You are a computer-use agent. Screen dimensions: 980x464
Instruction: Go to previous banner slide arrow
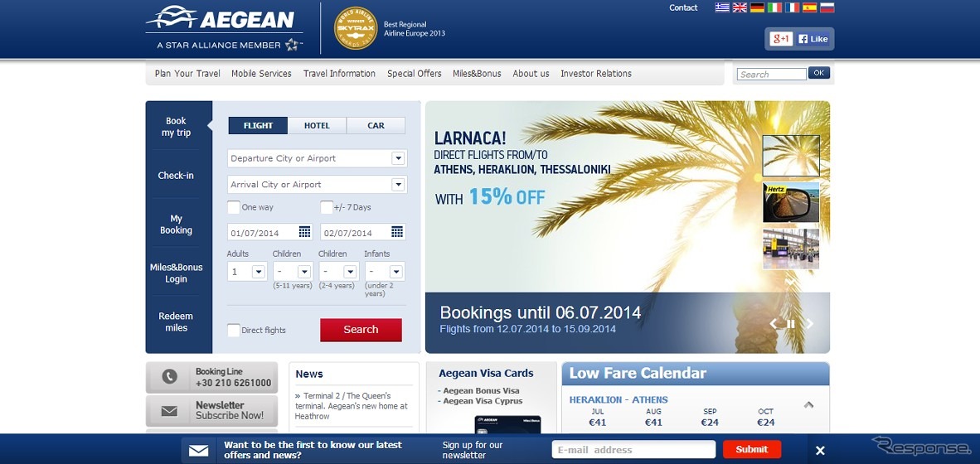(x=773, y=323)
